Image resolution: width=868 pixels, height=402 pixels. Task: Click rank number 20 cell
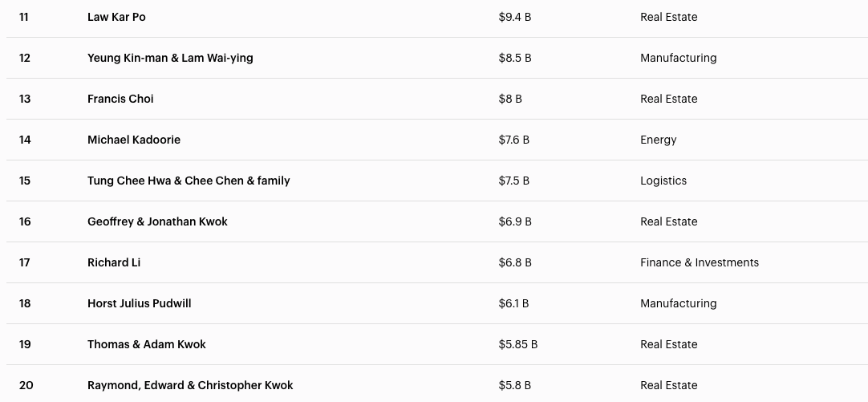26,385
